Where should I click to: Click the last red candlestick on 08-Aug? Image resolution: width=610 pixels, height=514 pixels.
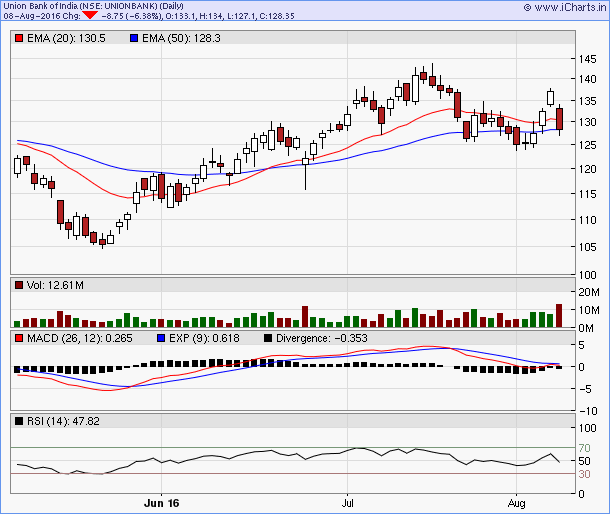pos(559,119)
